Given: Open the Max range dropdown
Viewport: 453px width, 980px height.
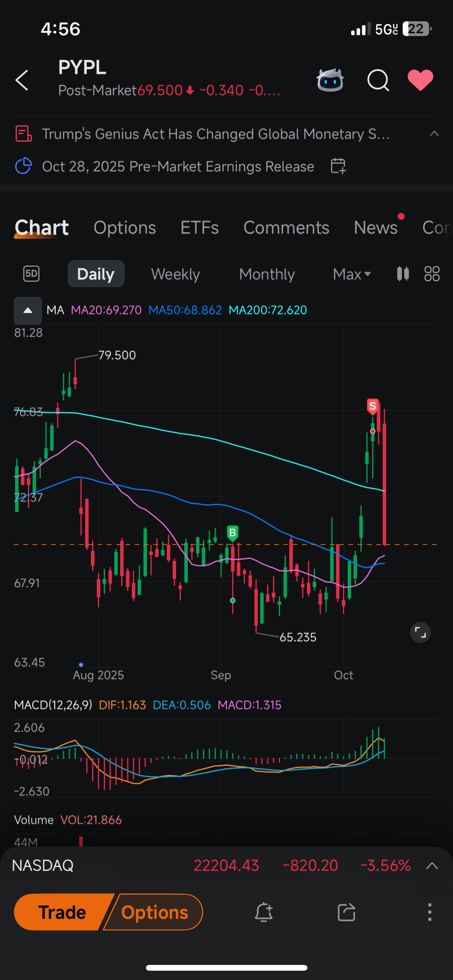Looking at the screenshot, I should (x=352, y=274).
